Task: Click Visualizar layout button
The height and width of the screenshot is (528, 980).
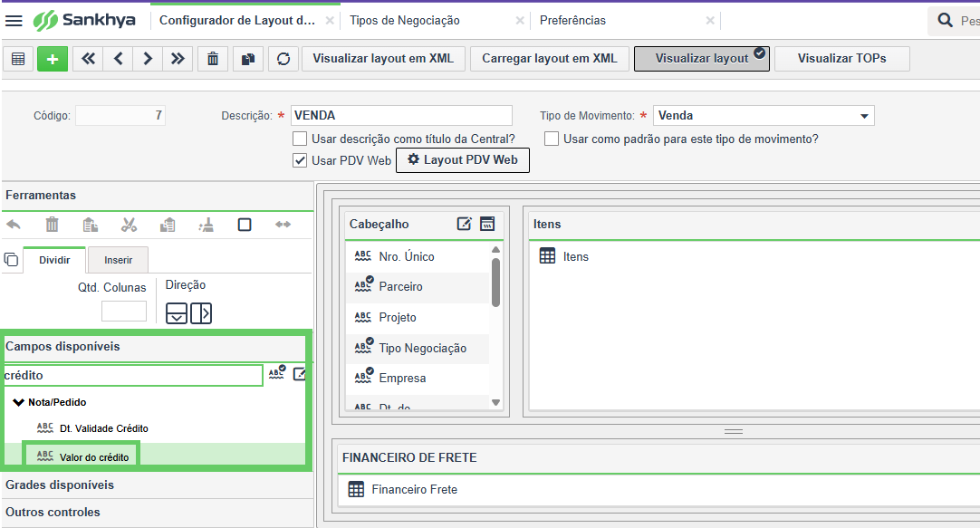Action: pos(701,59)
